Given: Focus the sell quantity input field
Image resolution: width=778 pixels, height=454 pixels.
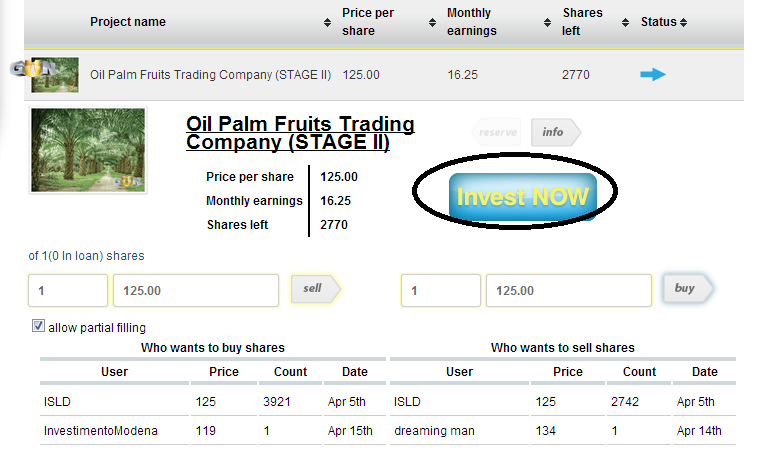Looking at the screenshot, I should (67, 290).
